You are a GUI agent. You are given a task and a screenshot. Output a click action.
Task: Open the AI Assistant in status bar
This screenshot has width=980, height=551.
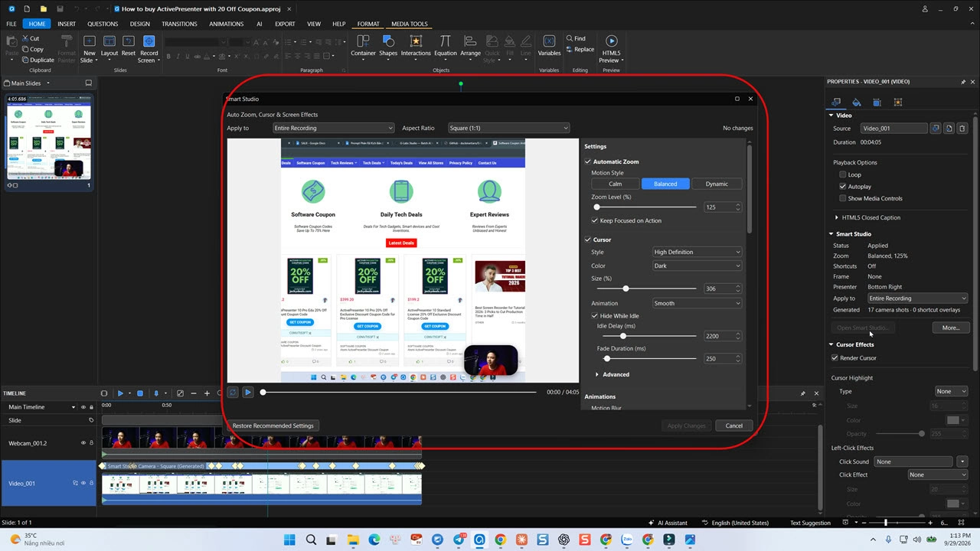coord(667,523)
